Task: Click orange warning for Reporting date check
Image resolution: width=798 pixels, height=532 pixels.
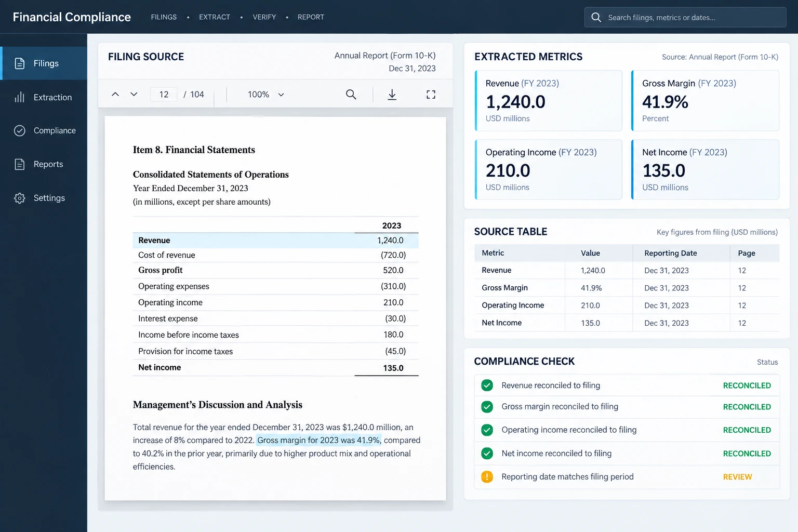Action: click(x=487, y=477)
